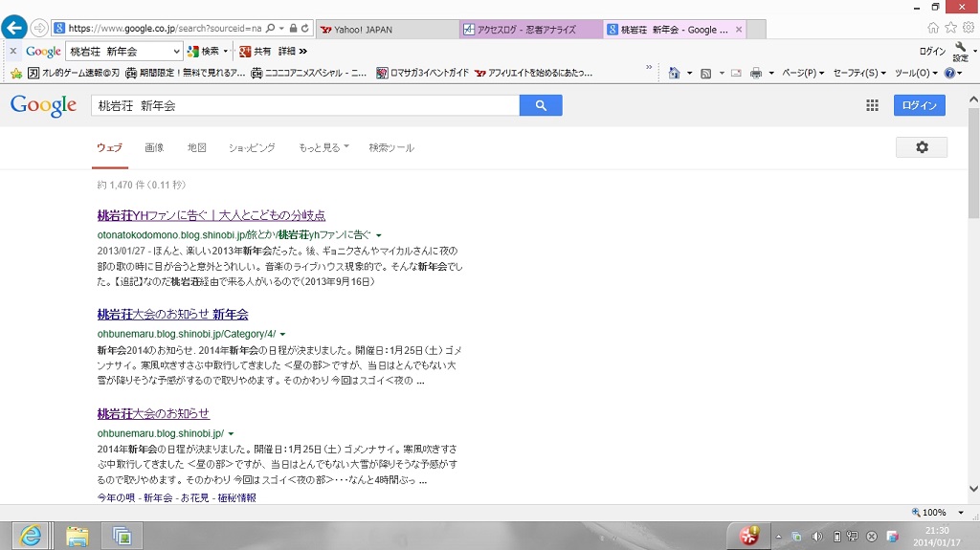980x550 pixels.
Task: Open the Google apps grid icon
Action: 873,105
